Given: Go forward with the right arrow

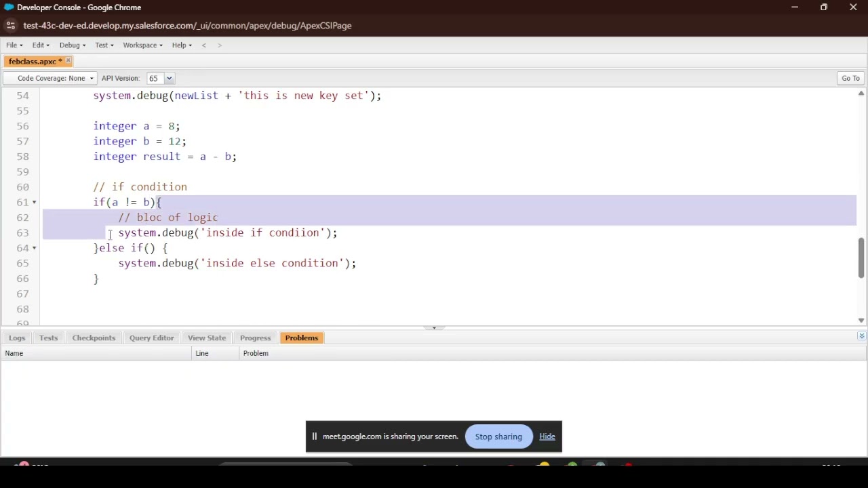Looking at the screenshot, I should tap(220, 45).
